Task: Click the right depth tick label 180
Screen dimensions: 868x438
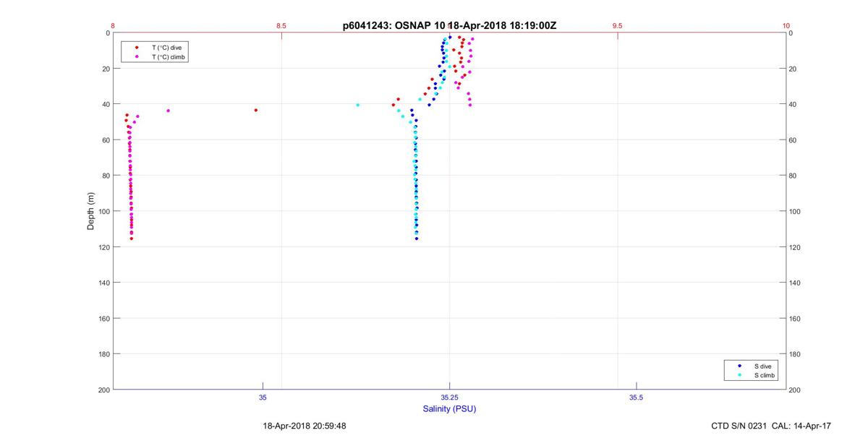Action: tap(795, 354)
